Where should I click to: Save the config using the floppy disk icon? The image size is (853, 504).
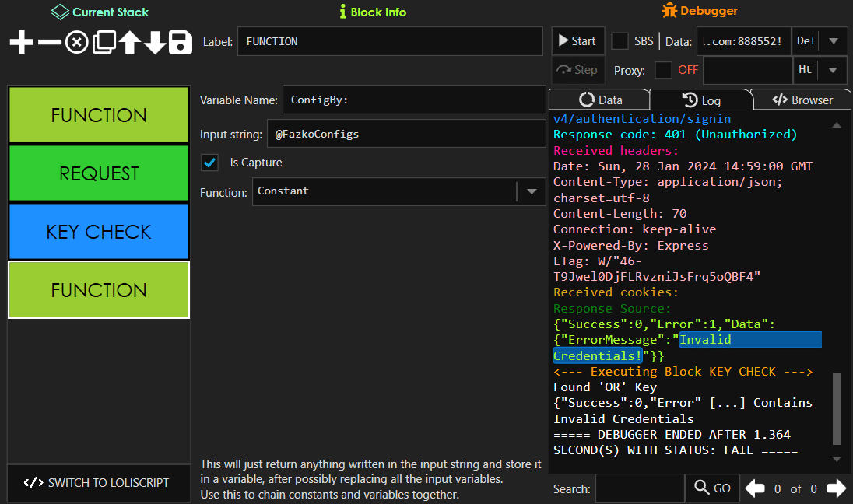[181, 42]
